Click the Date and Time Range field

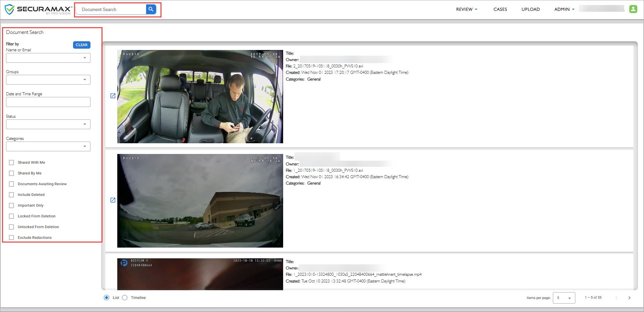[x=48, y=102]
